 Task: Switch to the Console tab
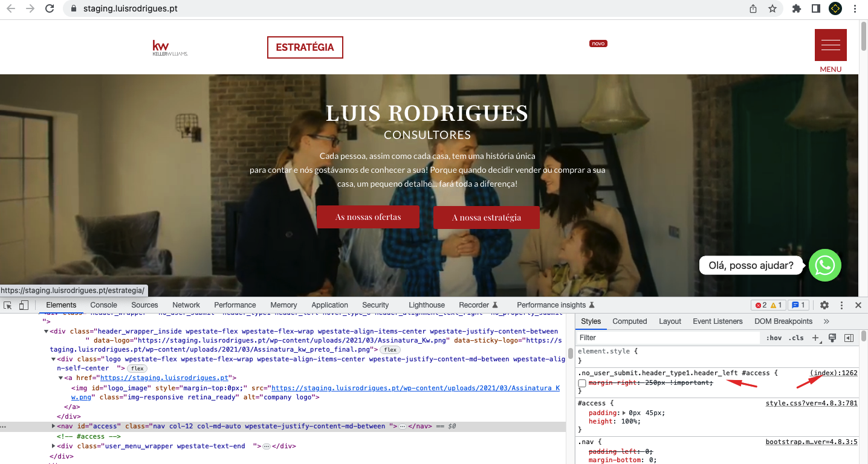click(104, 305)
